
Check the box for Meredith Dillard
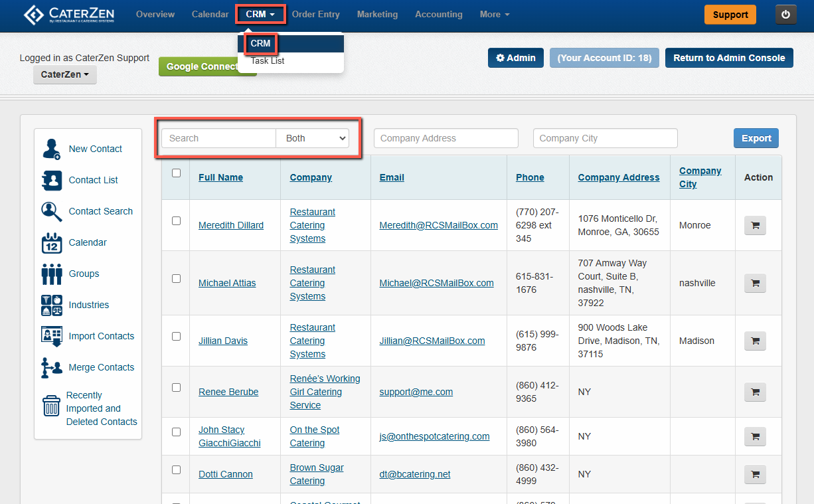click(176, 220)
